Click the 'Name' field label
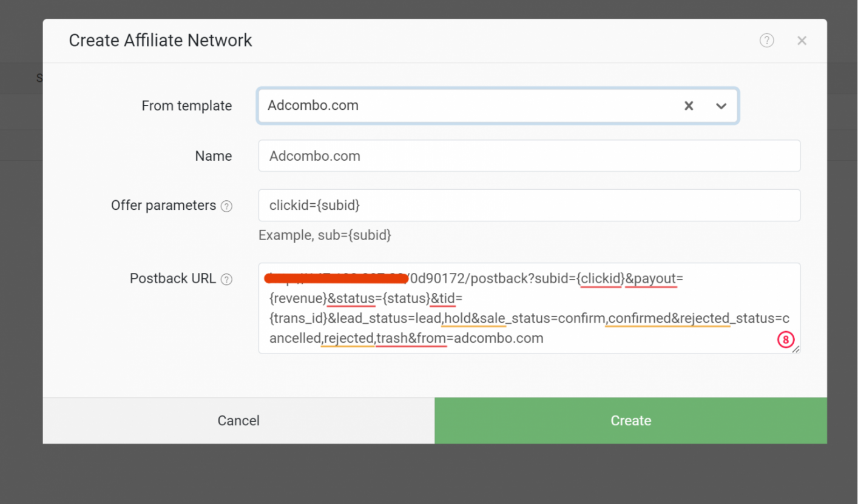Viewport: 858px width, 504px height. tap(214, 156)
